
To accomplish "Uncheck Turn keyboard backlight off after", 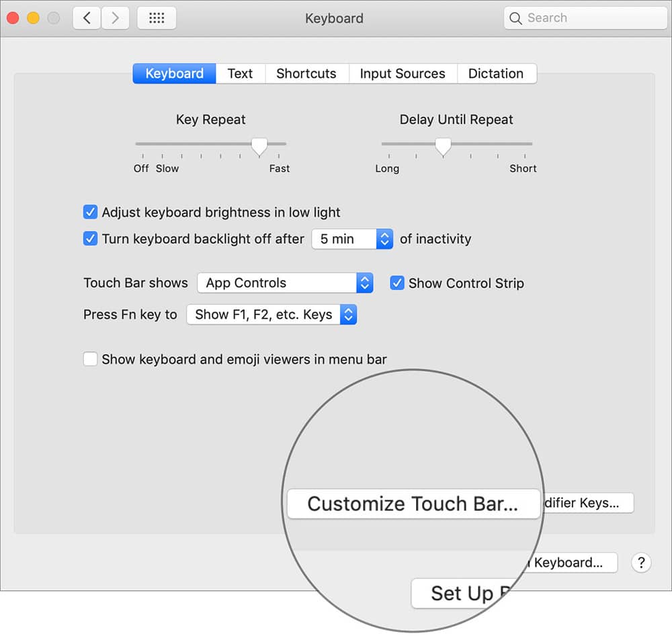I will click(90, 238).
